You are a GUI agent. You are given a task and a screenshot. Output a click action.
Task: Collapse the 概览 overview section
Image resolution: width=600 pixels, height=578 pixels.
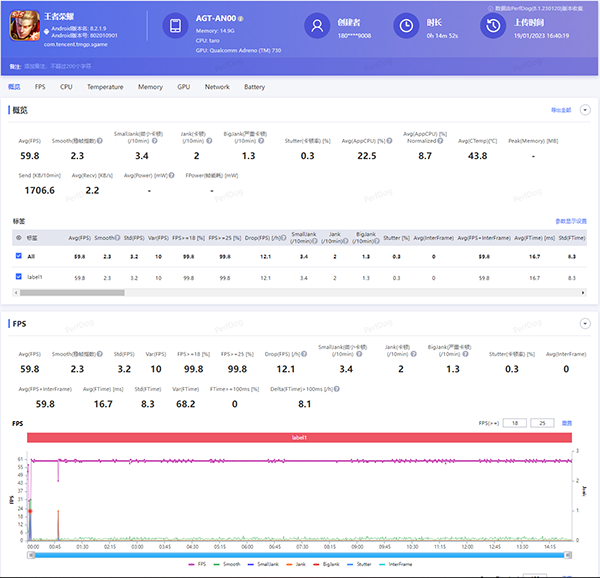(586, 110)
